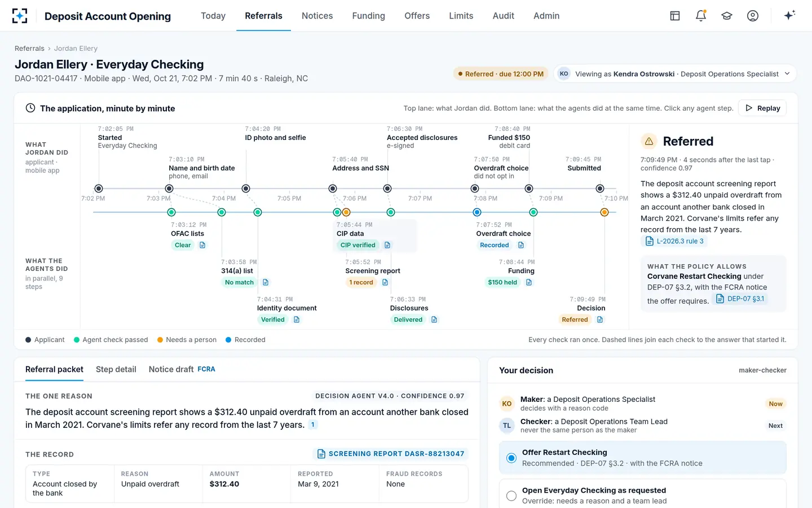Open the Offers tab
The width and height of the screenshot is (812, 508).
tap(417, 16)
